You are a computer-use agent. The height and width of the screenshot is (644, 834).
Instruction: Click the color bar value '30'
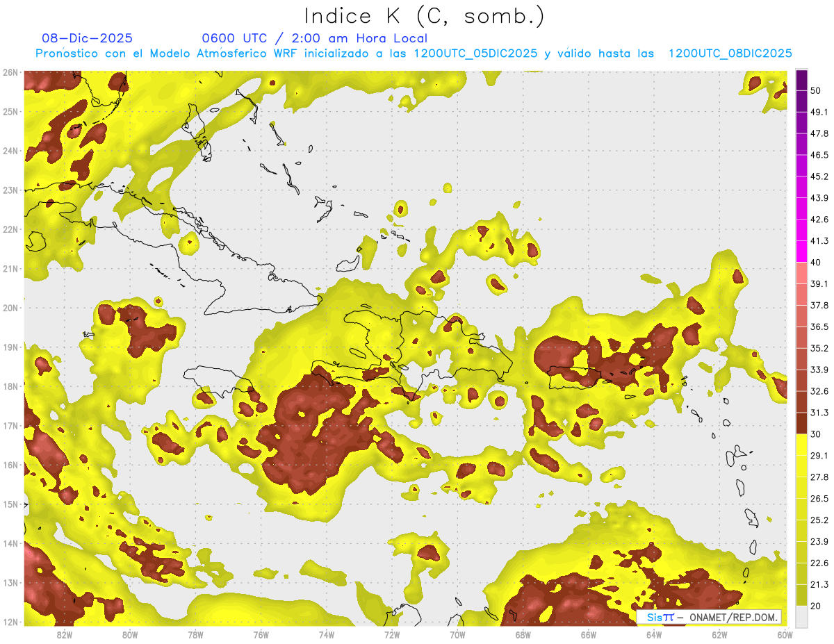[815, 434]
